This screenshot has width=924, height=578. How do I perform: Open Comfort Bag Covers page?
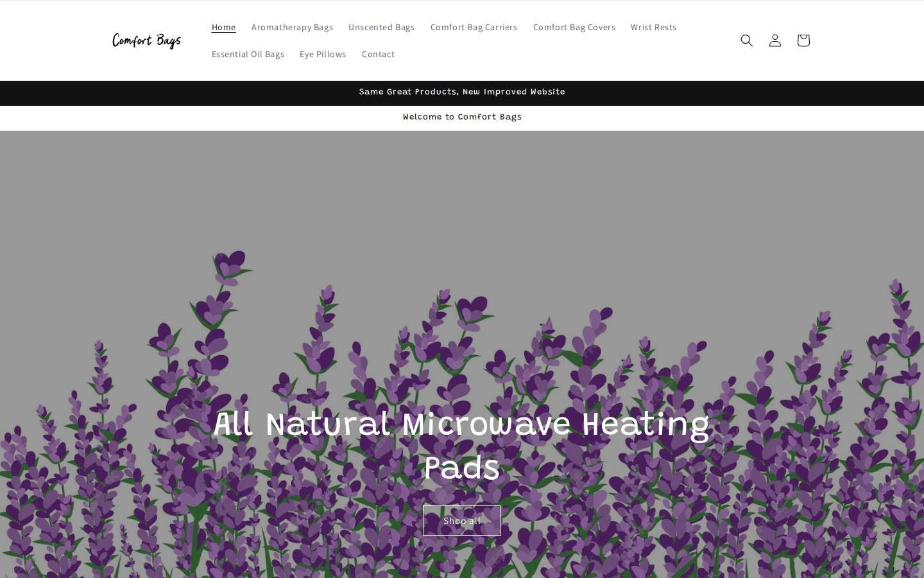pos(574,27)
